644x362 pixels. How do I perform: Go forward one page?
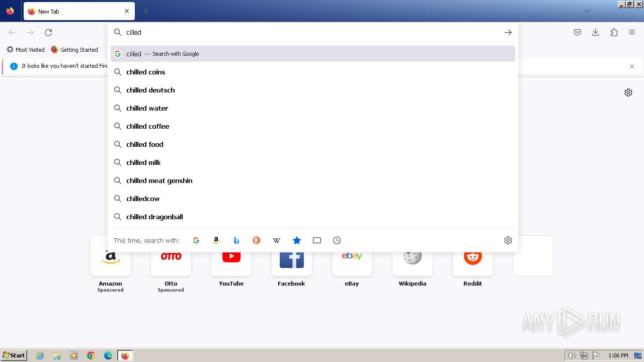click(30, 32)
